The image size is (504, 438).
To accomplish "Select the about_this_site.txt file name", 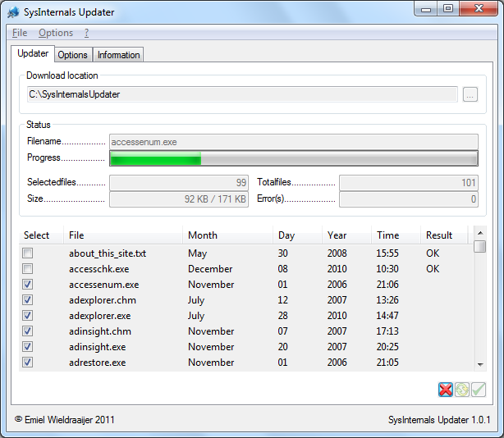I will 108,253.
